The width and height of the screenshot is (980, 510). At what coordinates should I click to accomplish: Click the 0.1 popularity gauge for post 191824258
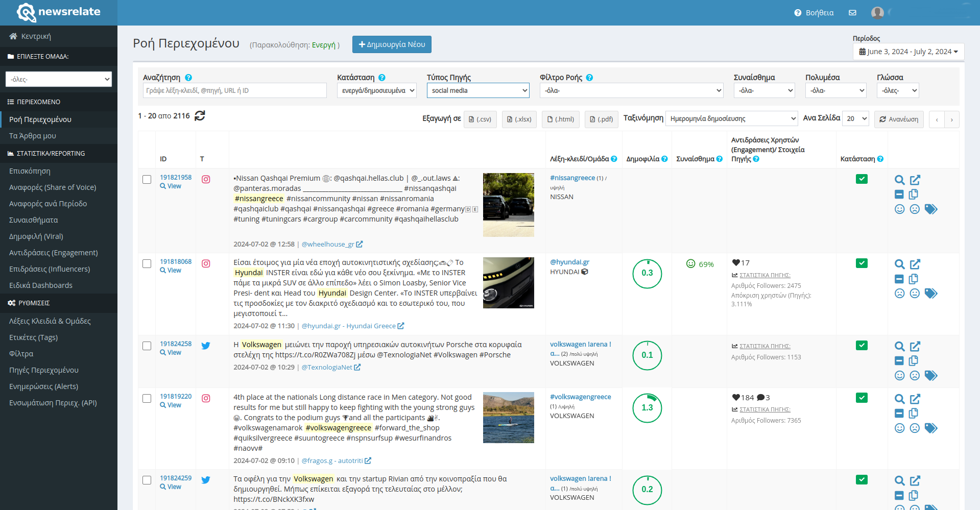(x=647, y=355)
